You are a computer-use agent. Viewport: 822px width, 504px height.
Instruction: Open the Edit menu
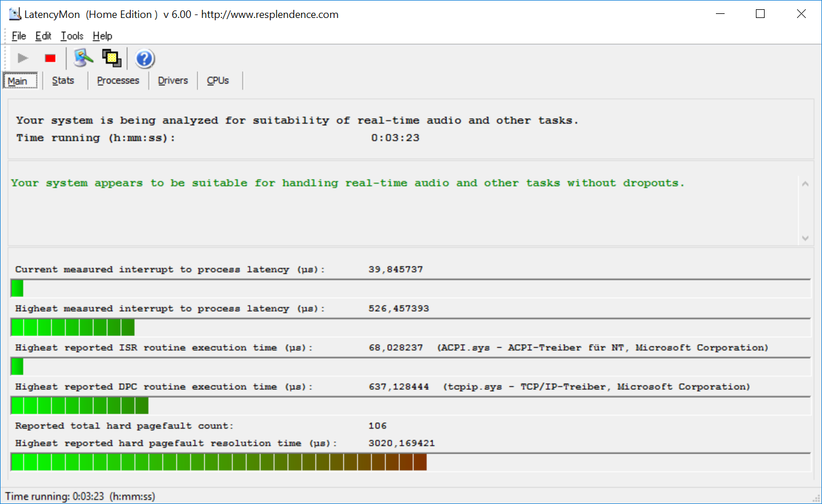[x=43, y=36]
